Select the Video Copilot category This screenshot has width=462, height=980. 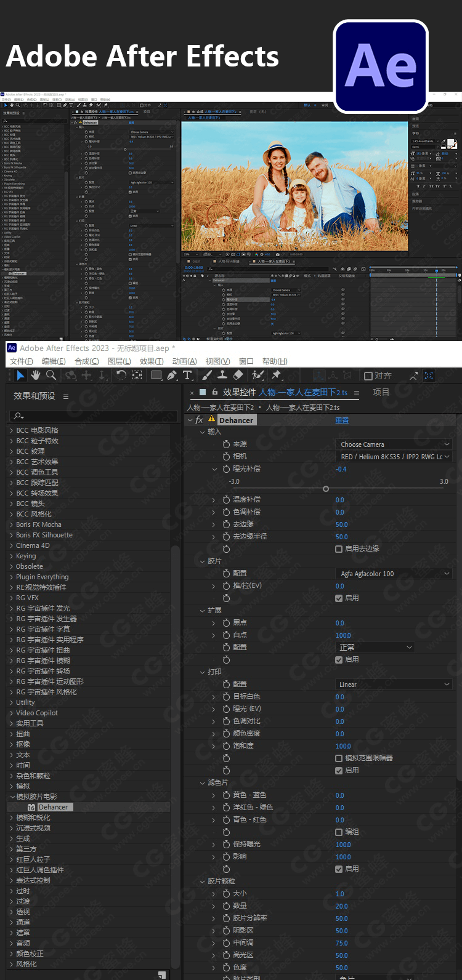[37, 713]
